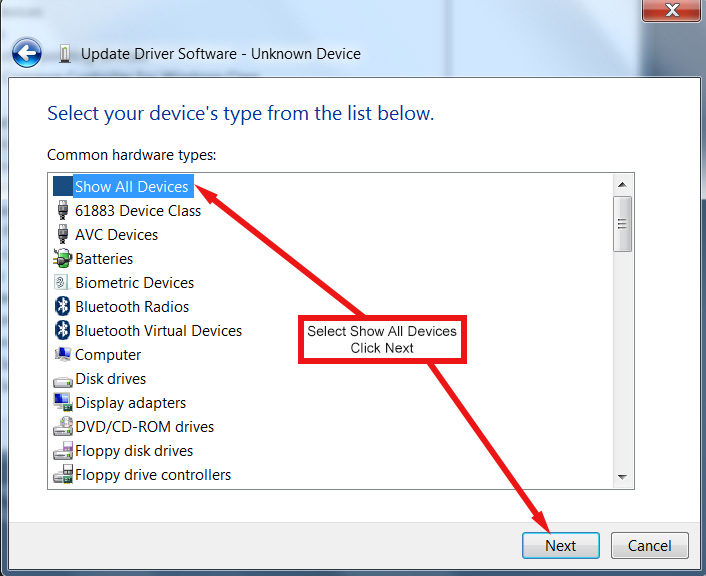Viewport: 706px width, 576px height.
Task: Click the hardware list scrollbar thumb
Action: point(622,222)
